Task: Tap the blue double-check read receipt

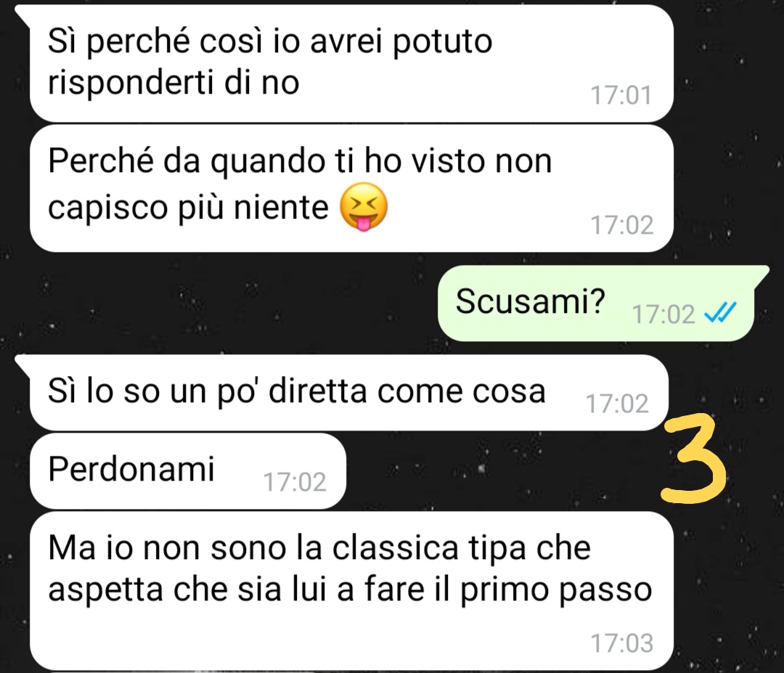Action: [x=720, y=314]
